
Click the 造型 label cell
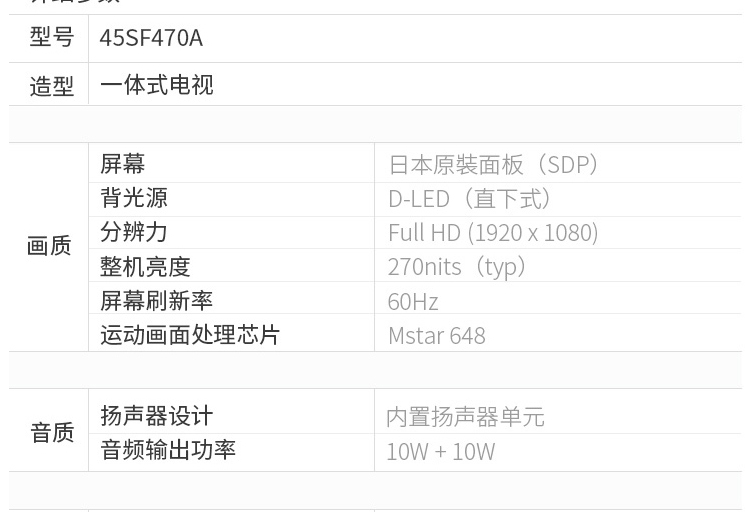[x=49, y=84]
